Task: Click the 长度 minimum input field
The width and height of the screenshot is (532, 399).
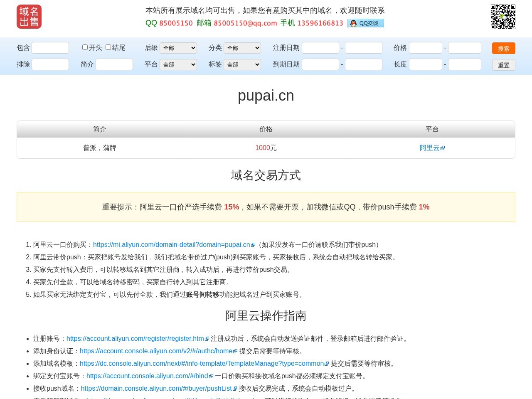Action: [426, 64]
